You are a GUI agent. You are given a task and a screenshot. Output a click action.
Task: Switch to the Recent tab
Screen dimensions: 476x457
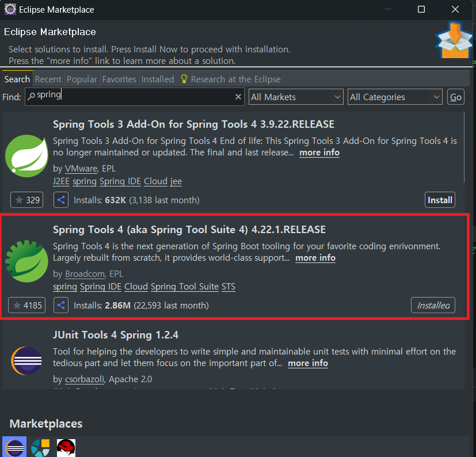point(48,79)
